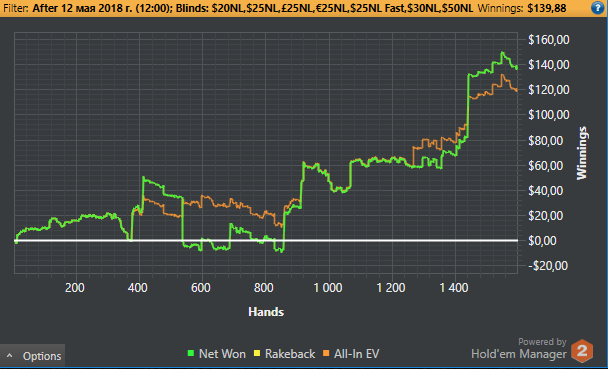Expand the Options panel
The height and width of the screenshot is (369, 608).
coord(33,356)
